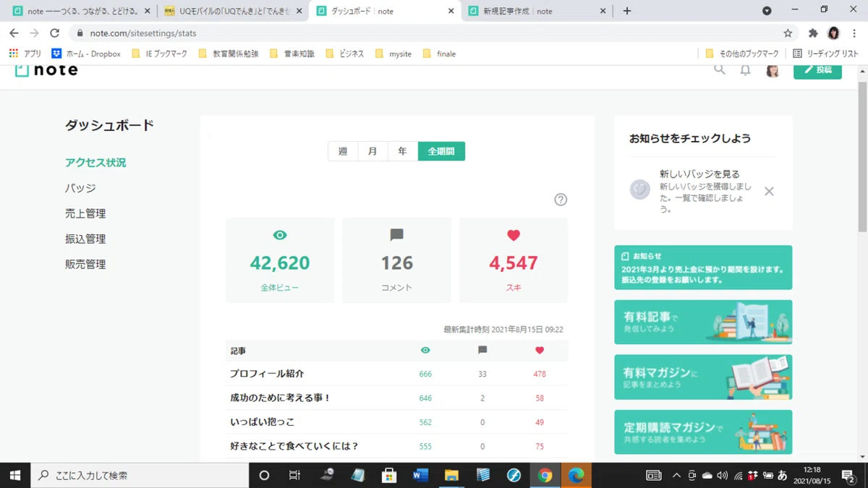Switch to the UQモバイル browser tab

click(233, 11)
